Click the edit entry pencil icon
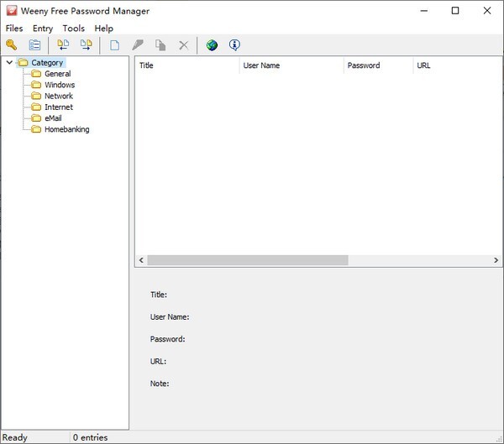Viewport: 504px width, 444px height. pos(137,45)
